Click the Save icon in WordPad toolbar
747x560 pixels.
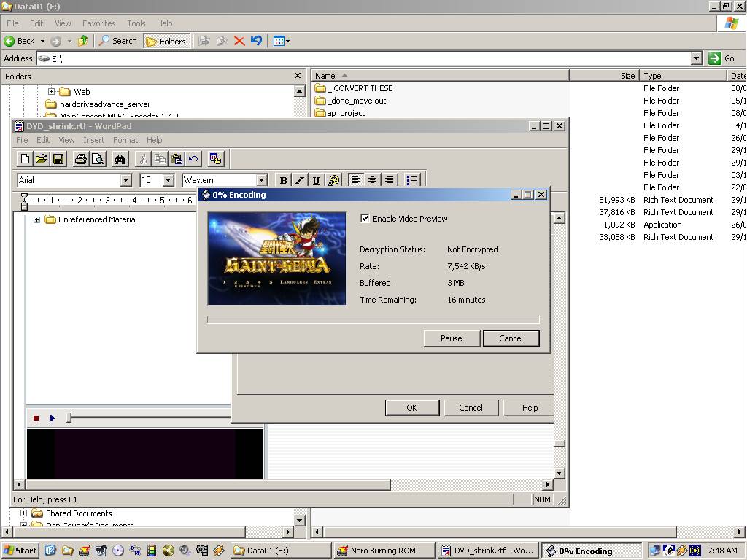[58, 158]
